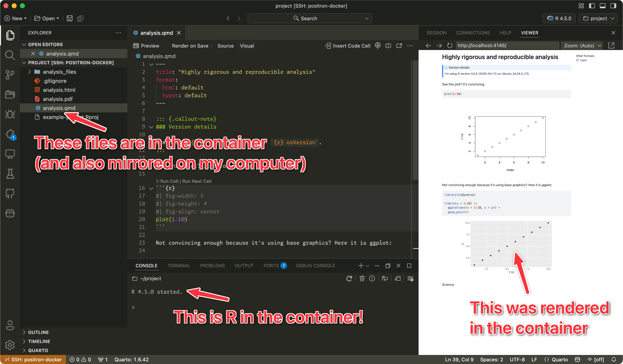623x364 pixels.
Task: Select R 4.5.0 interpreter selector
Action: [559, 19]
